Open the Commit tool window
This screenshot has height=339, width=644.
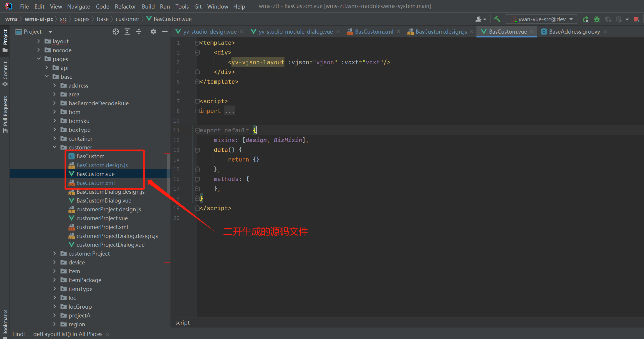[x=5, y=73]
